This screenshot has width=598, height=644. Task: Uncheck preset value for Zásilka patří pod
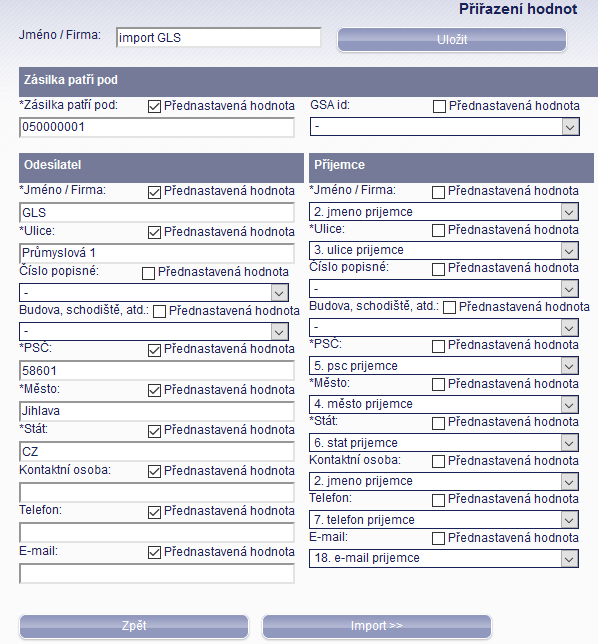154,107
